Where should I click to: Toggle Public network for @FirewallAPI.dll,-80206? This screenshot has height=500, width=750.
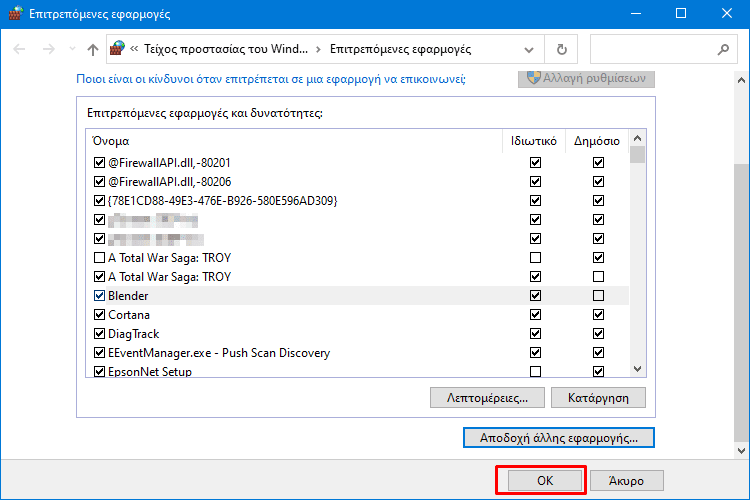click(x=598, y=182)
